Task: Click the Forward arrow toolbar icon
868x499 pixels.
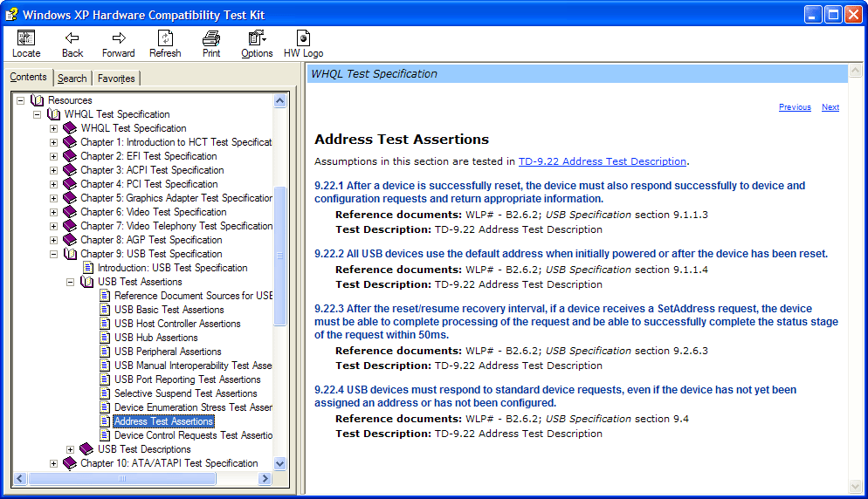Action: click(x=119, y=38)
